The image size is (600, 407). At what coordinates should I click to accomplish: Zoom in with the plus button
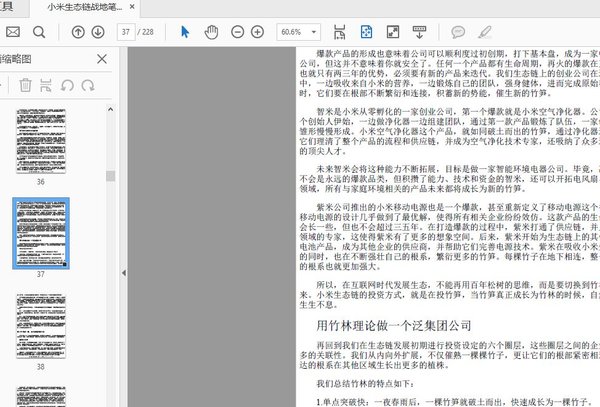coord(257,32)
